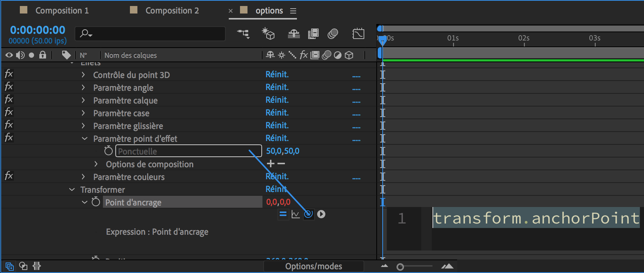Click the search field in timeline panel
Image resolution: width=644 pixels, height=273 pixels.
pos(150,34)
